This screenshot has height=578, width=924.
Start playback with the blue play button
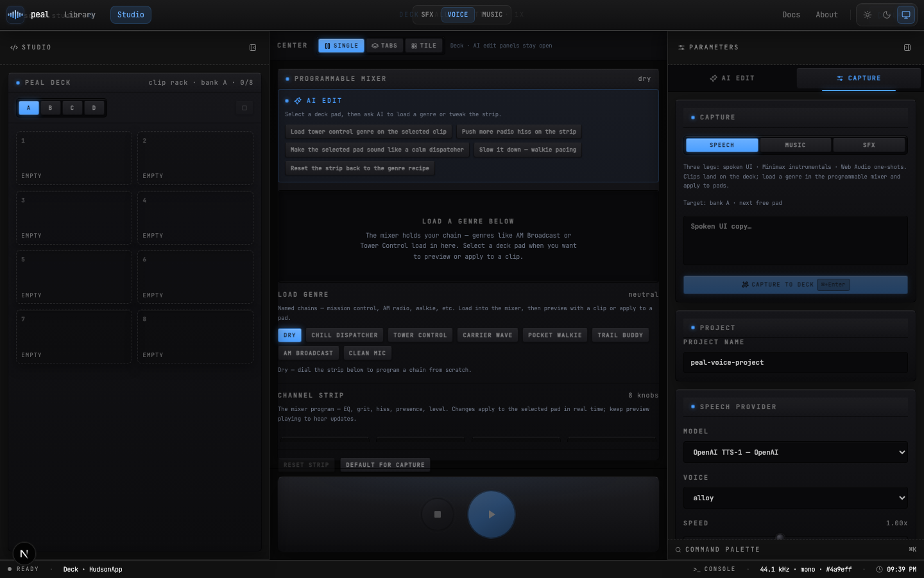[x=492, y=514]
